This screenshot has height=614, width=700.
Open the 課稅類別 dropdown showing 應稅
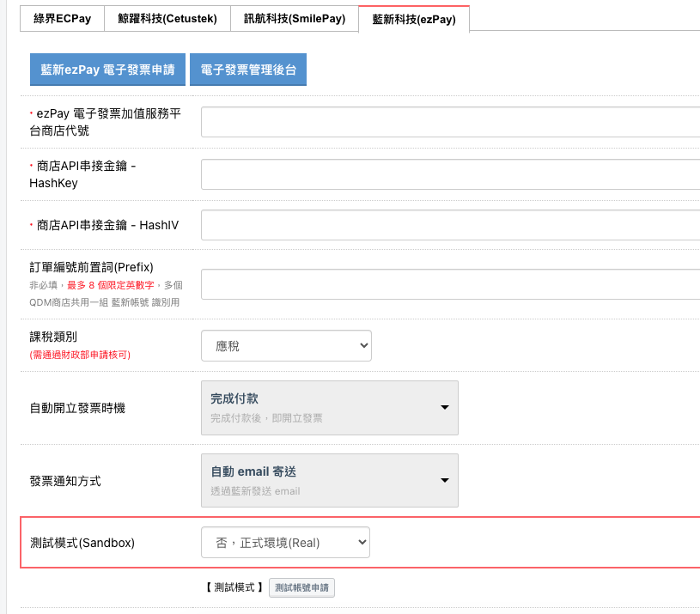[286, 346]
